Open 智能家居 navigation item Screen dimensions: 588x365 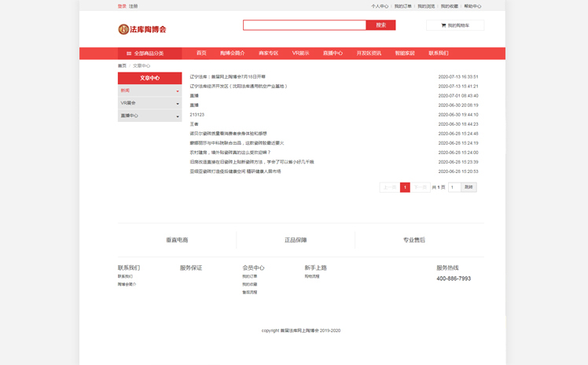[405, 53]
